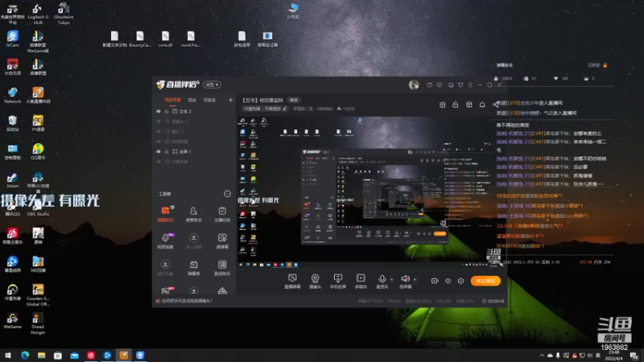Open the Steam desktop shortcut
Screen dimensions: 644x362
point(12,179)
